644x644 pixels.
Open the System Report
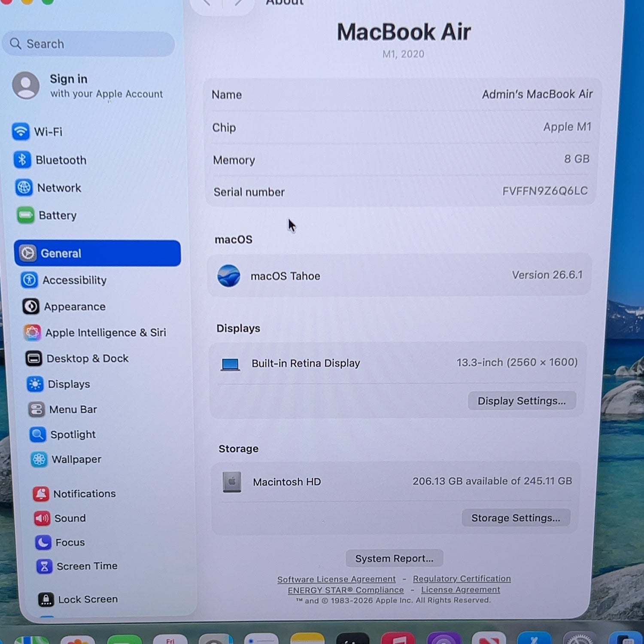tap(394, 558)
